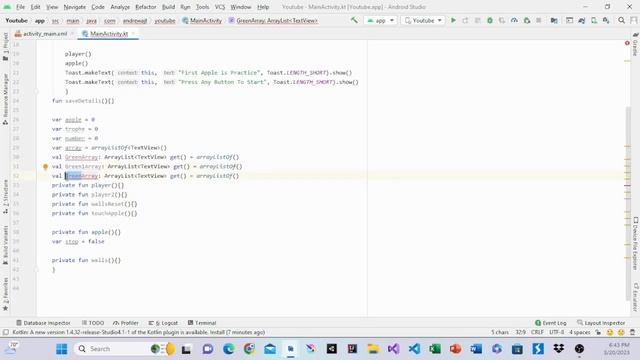The image size is (640, 360).
Task: Run the app with green play button
Action: [x=453, y=20]
